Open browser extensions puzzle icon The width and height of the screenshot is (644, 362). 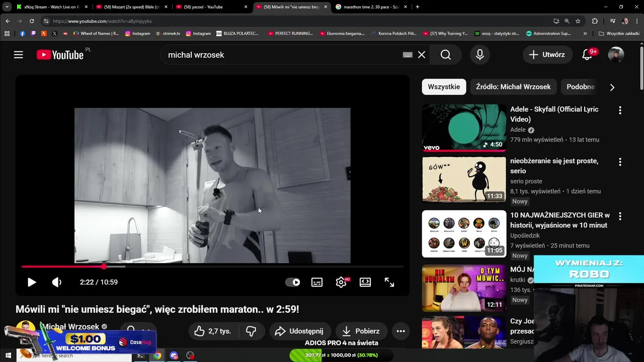595,21
